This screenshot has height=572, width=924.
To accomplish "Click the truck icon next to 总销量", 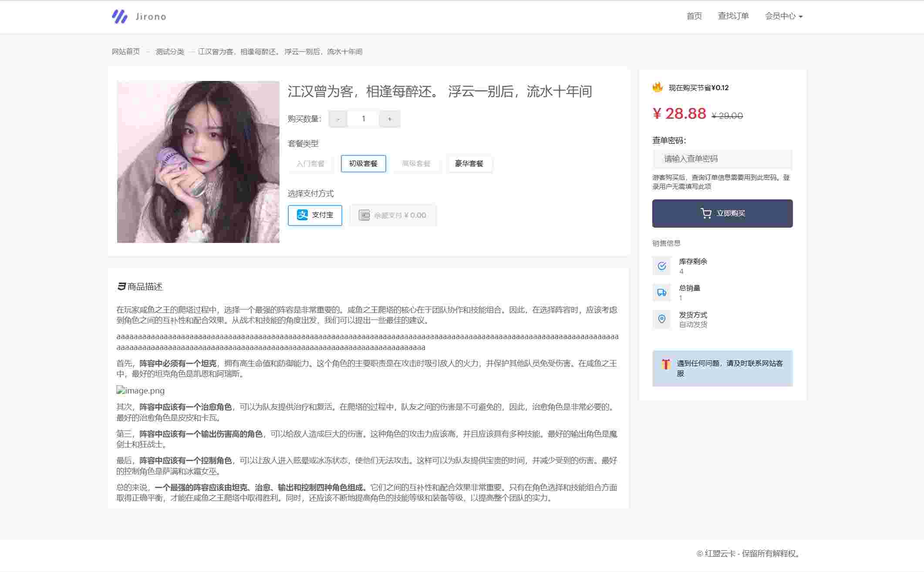I will pos(662,293).
